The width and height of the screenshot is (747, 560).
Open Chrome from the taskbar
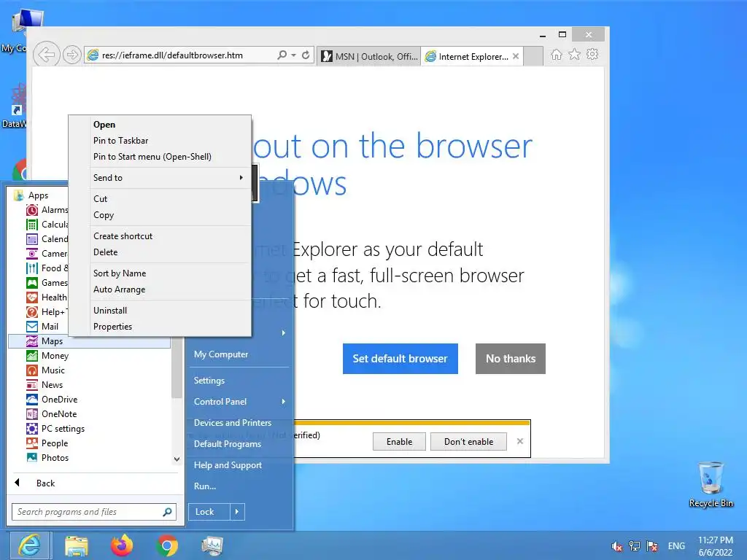click(x=167, y=545)
